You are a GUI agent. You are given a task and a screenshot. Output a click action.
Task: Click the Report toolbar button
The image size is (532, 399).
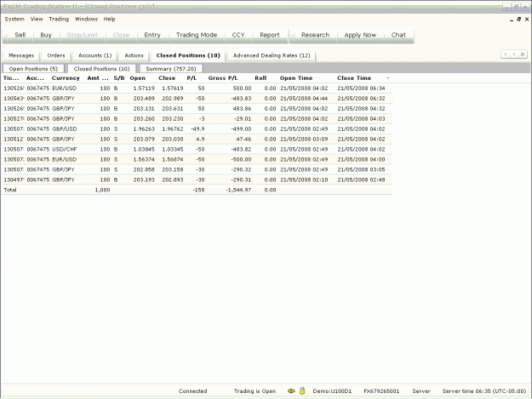tap(270, 35)
